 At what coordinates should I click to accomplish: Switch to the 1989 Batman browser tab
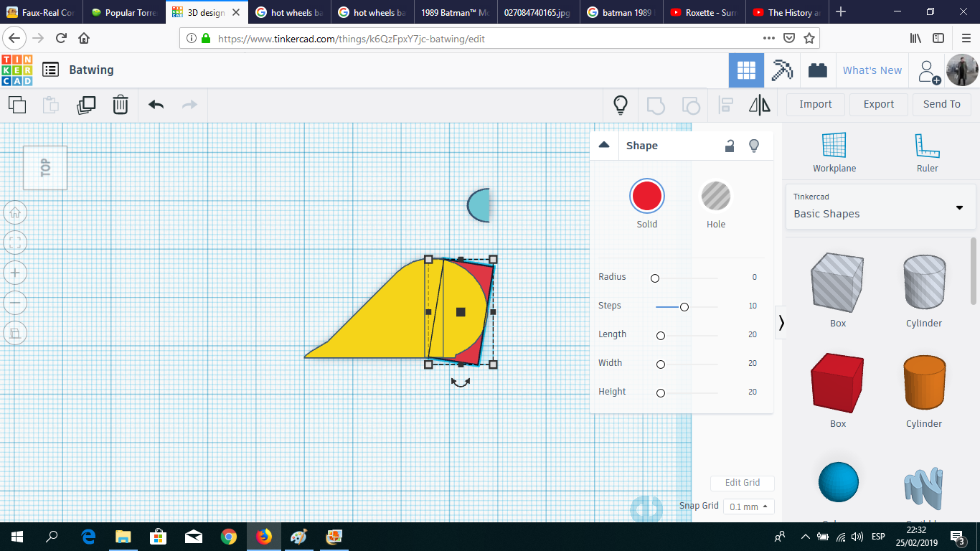[455, 12]
